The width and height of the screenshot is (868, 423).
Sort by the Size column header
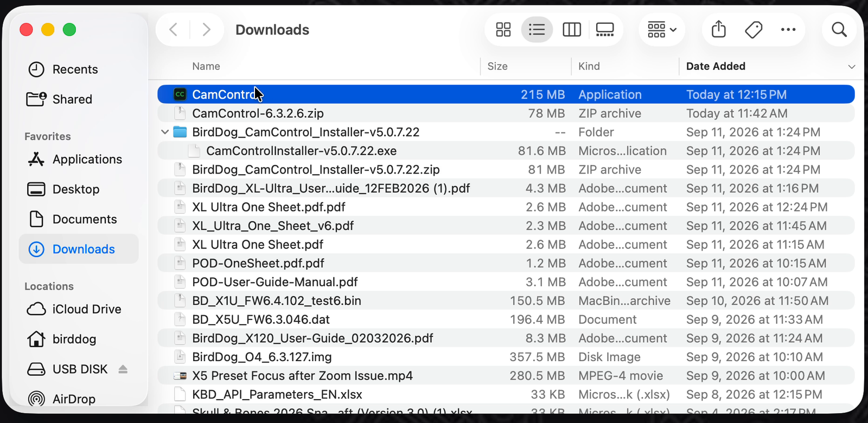click(497, 66)
